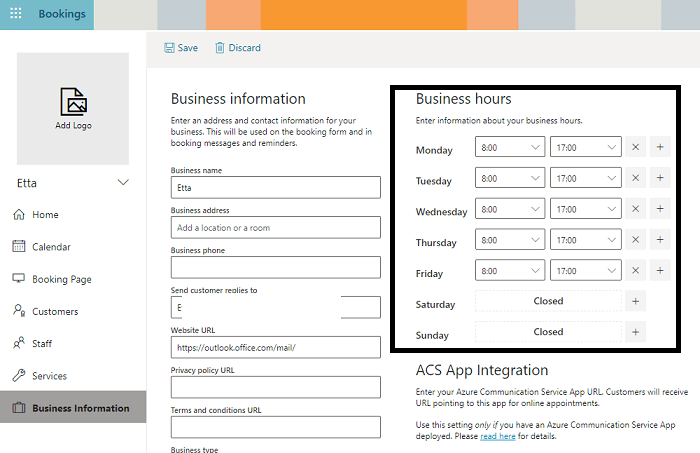Click the Bookings app title
700x453 pixels.
pyautogui.click(x=62, y=14)
